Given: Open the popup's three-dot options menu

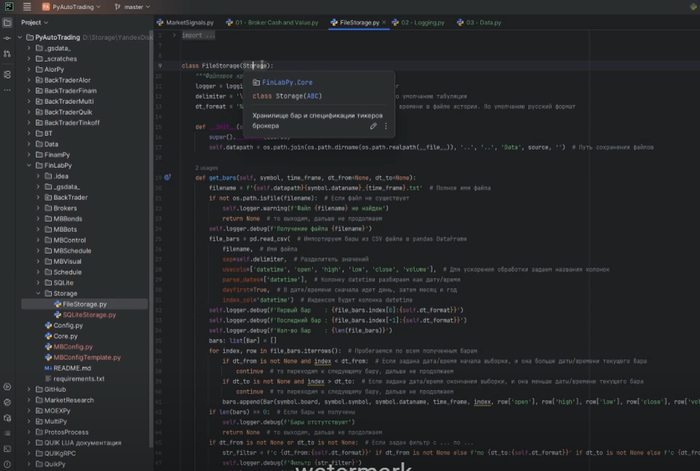Looking at the screenshot, I should click(386, 127).
